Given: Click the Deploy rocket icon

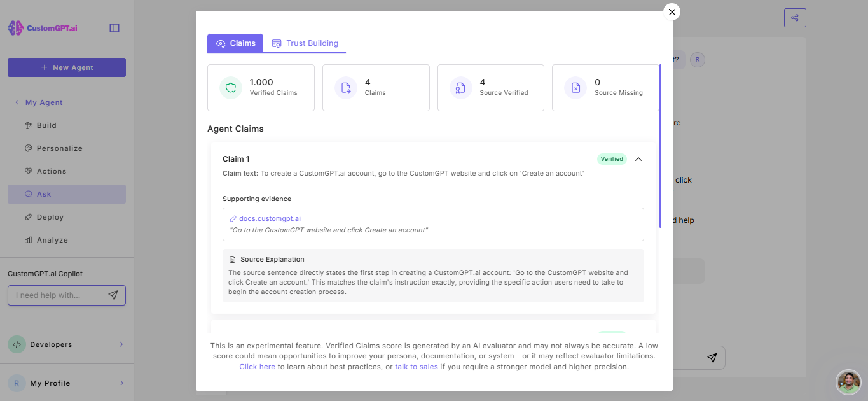Looking at the screenshot, I should tap(28, 217).
